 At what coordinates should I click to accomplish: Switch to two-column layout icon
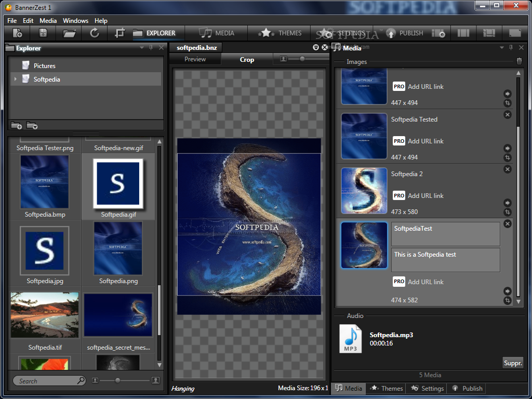coord(463,33)
